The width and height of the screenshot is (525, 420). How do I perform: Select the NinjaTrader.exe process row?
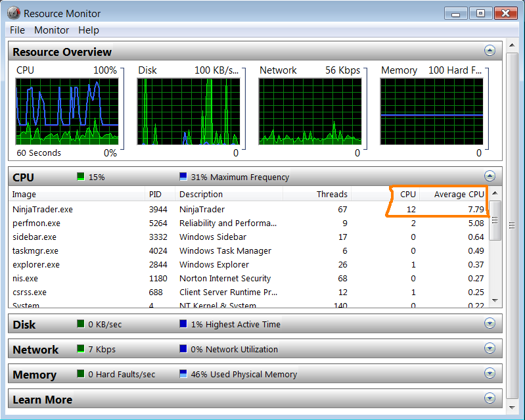248,209
